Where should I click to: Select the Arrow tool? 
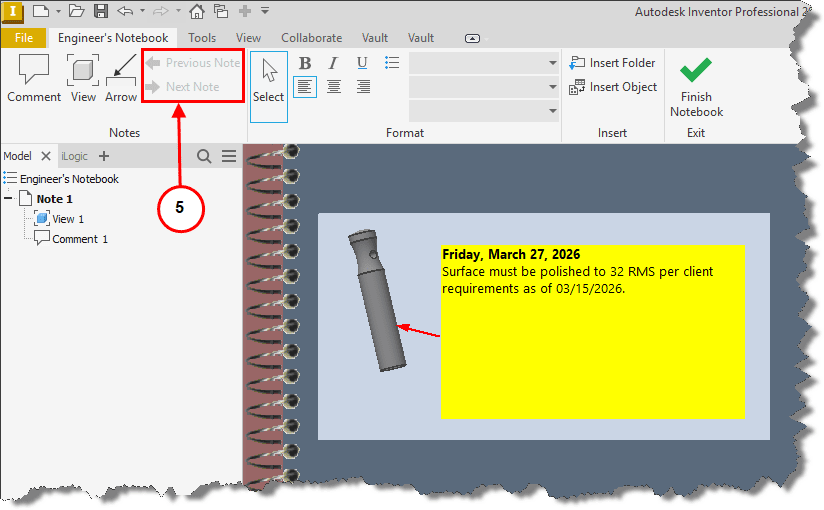click(121, 78)
